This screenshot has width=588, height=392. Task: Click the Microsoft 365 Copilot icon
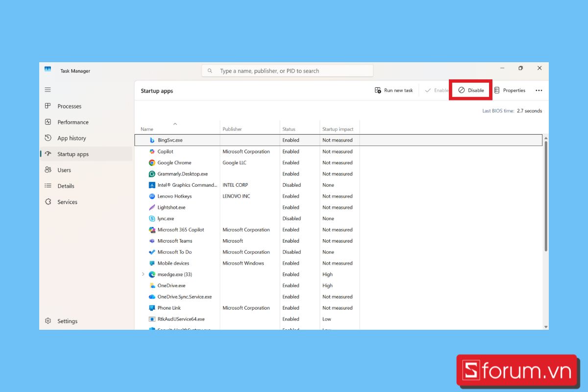[152, 230]
